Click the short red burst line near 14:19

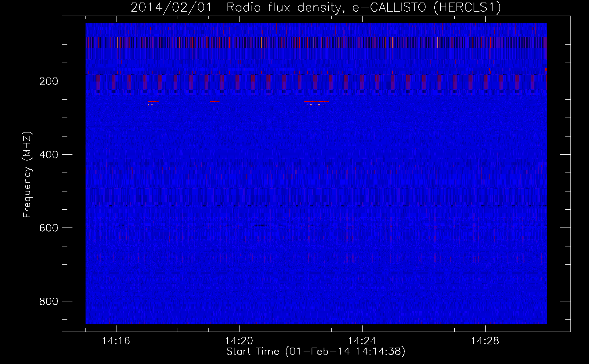pyautogui.click(x=215, y=102)
